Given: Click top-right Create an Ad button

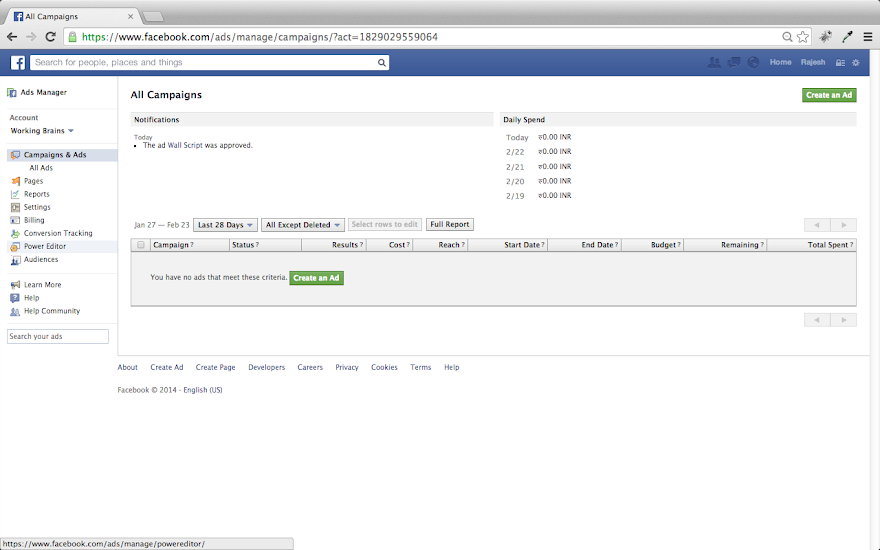Looking at the screenshot, I should pos(829,95).
